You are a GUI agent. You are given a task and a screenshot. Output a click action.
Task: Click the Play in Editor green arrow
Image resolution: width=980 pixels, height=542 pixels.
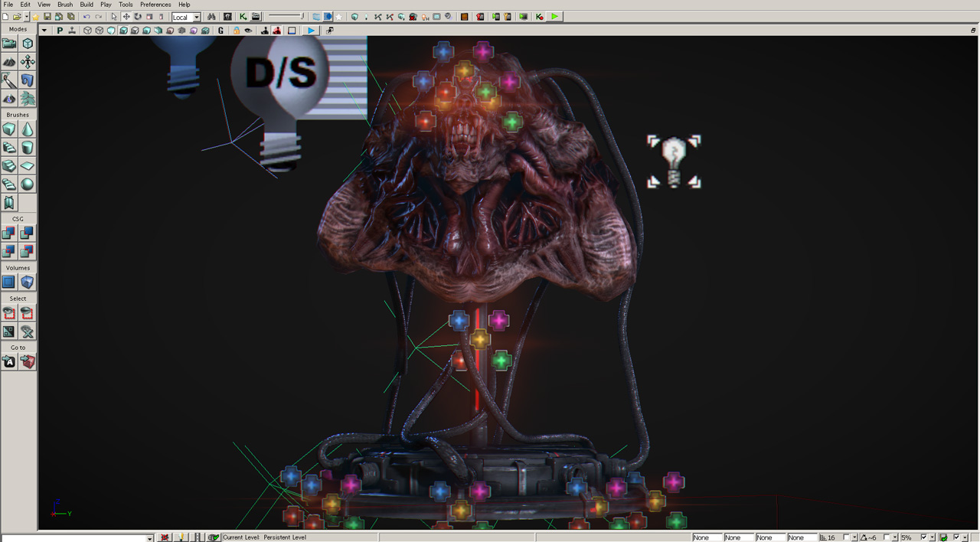pos(555,17)
